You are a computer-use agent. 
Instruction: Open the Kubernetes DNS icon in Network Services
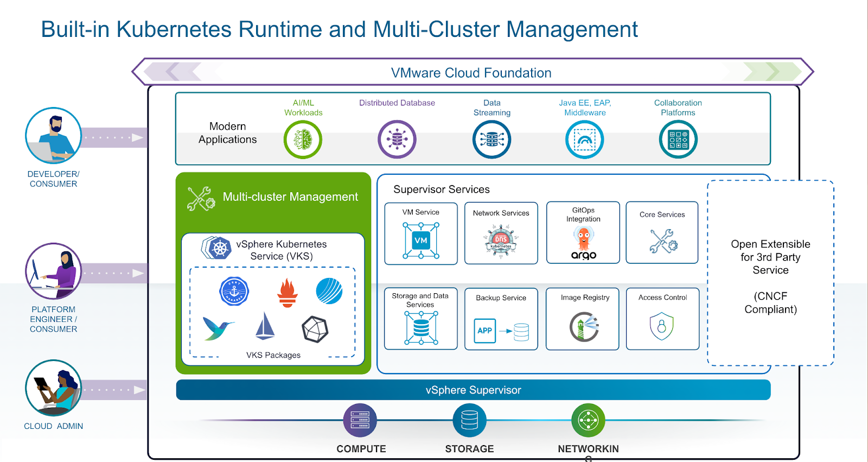[501, 242]
